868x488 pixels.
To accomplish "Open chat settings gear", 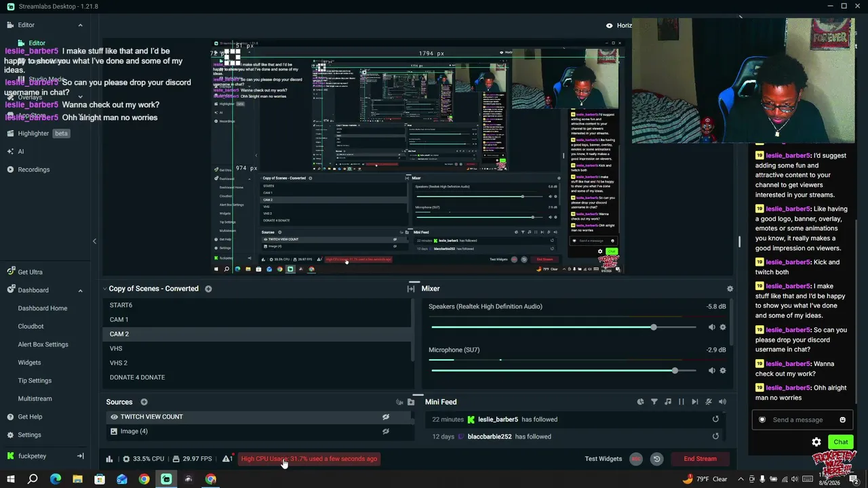I will pyautogui.click(x=816, y=442).
